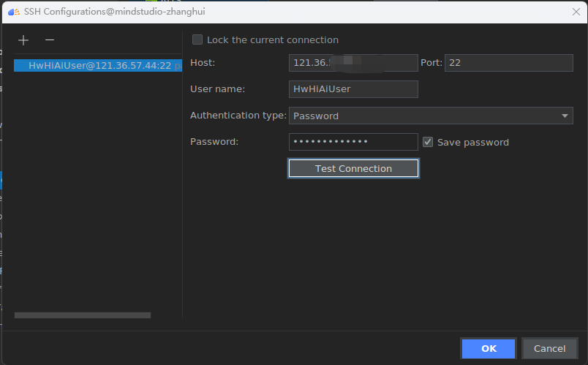
Task: Click the "Authentication type:" label
Action: (x=238, y=116)
